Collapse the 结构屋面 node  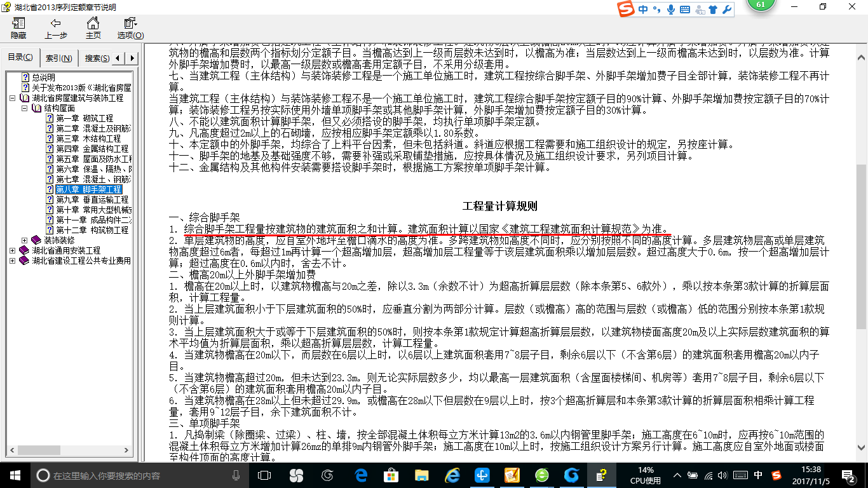24,109
